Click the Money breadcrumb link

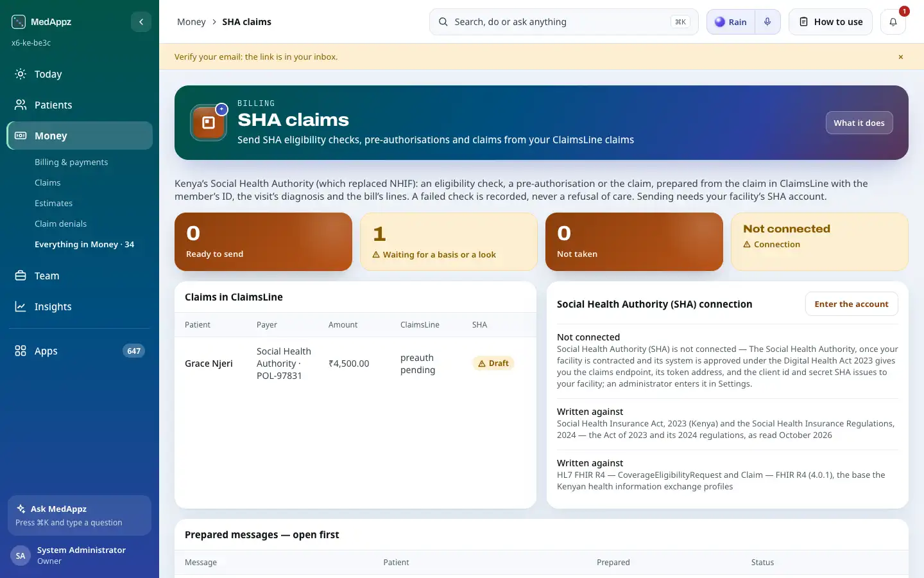[x=191, y=22]
